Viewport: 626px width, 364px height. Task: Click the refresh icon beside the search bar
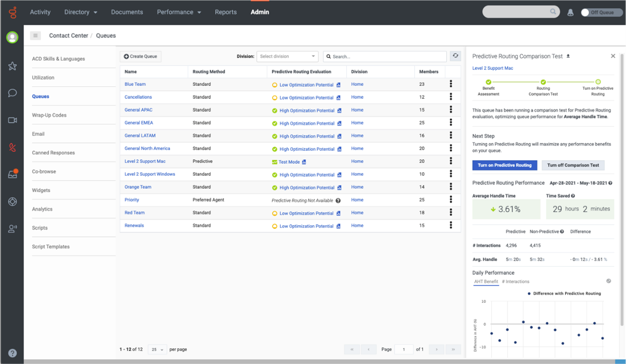[x=455, y=56]
